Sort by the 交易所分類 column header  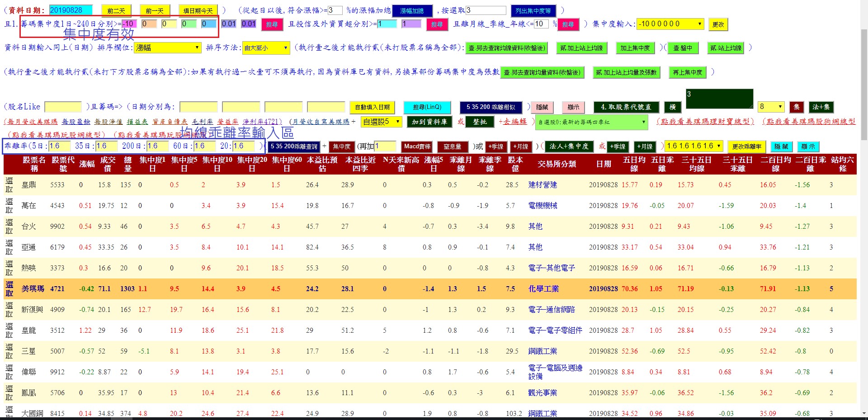click(557, 164)
